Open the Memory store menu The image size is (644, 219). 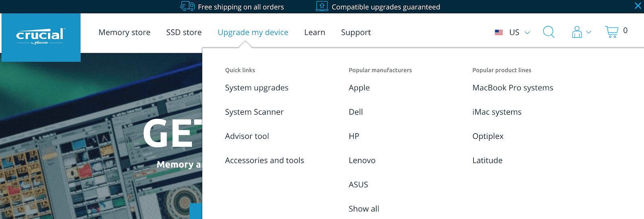click(124, 32)
